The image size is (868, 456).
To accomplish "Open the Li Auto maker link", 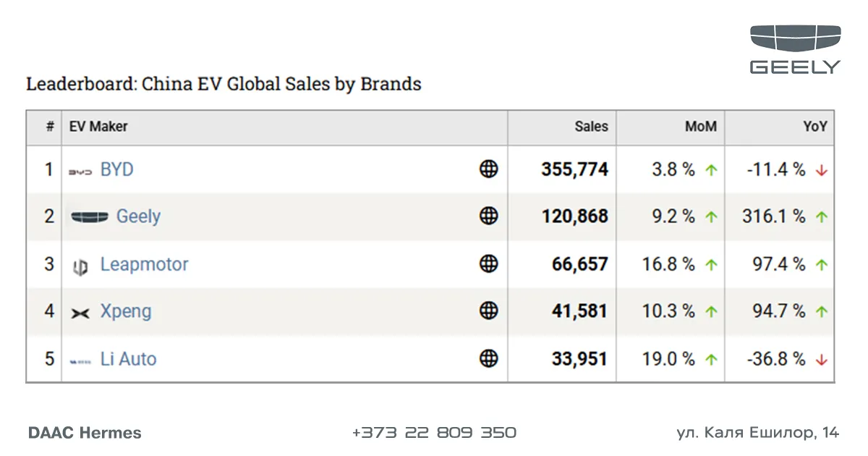I will [128, 358].
